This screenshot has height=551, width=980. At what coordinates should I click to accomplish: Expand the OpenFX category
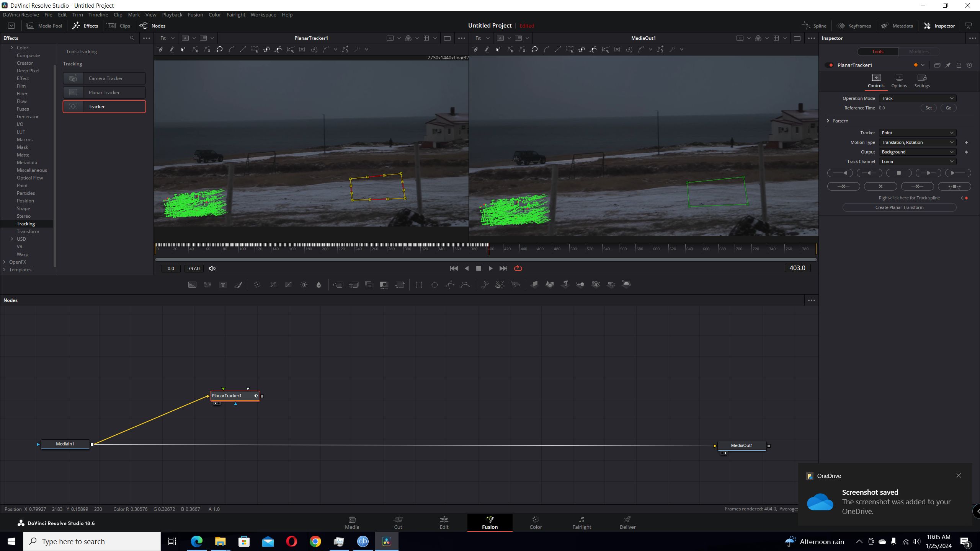[x=4, y=262]
